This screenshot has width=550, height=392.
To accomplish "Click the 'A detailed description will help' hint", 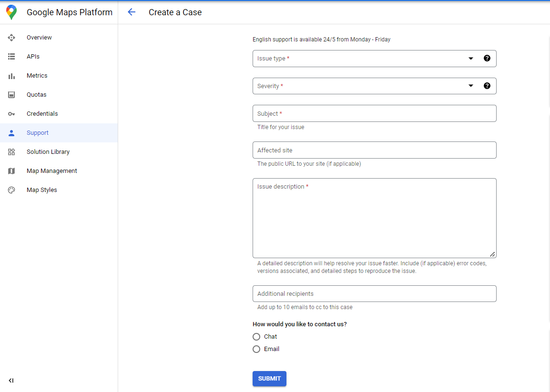I will 372,267.
